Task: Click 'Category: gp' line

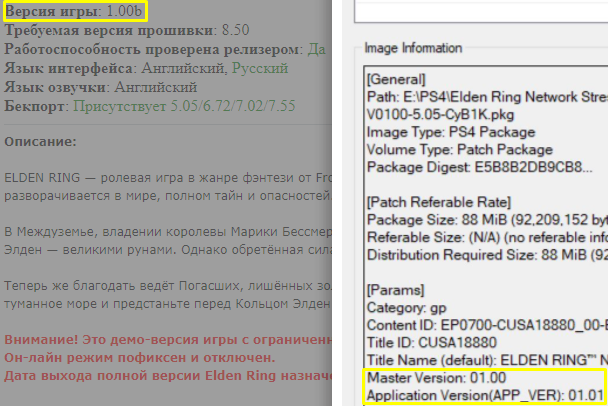Action: click(x=407, y=308)
